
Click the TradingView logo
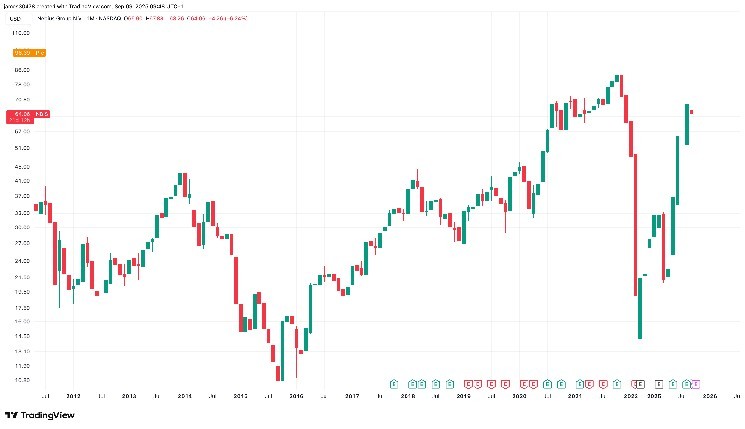[12, 415]
